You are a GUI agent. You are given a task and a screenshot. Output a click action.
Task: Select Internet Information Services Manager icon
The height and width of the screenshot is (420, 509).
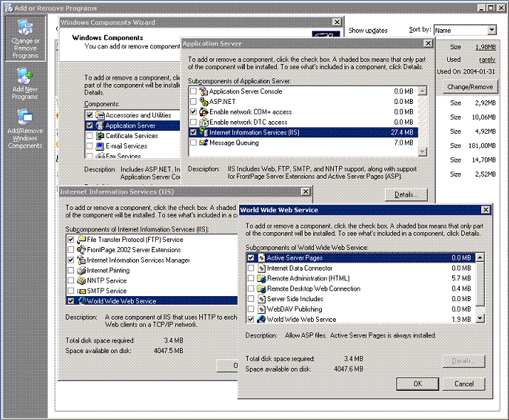(x=81, y=260)
